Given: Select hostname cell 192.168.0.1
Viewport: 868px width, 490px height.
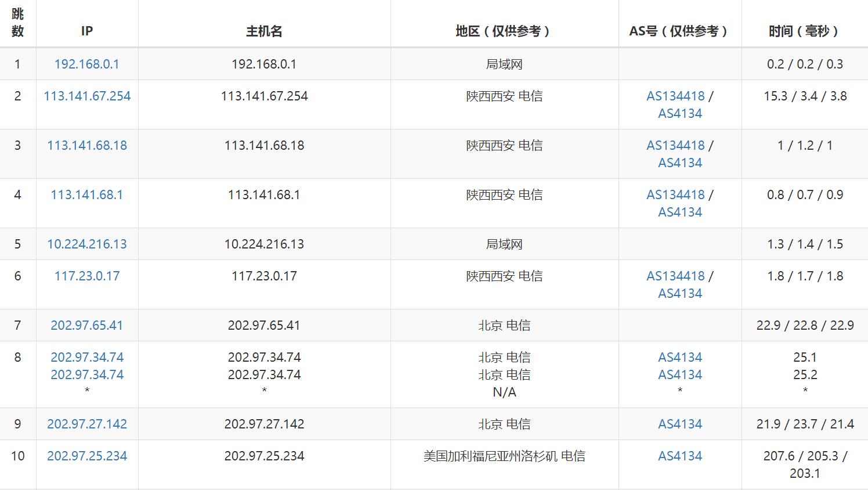Looking at the screenshot, I should pos(264,64).
